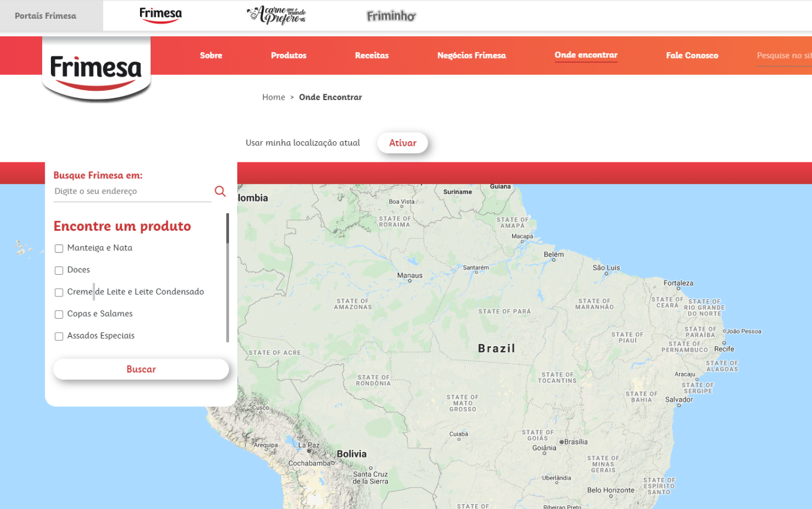812x509 pixels.
Task: Check the Manteiga e Nata checkbox
Action: pos(59,248)
